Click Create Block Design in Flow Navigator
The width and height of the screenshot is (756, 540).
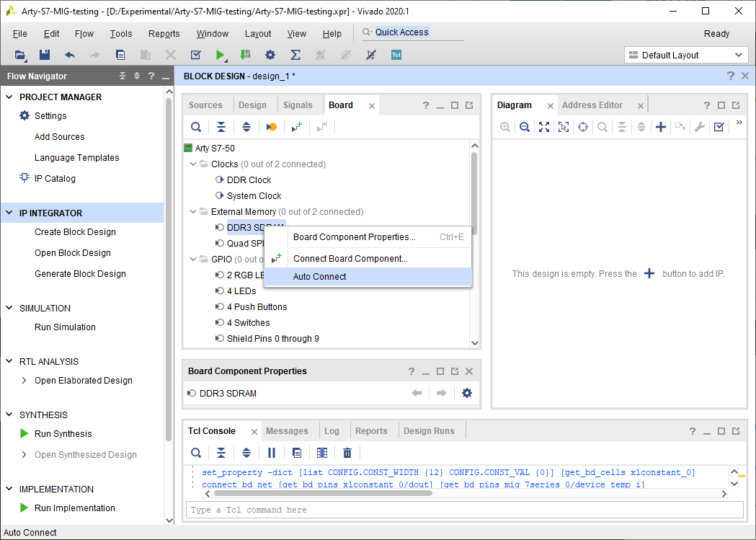(x=75, y=232)
